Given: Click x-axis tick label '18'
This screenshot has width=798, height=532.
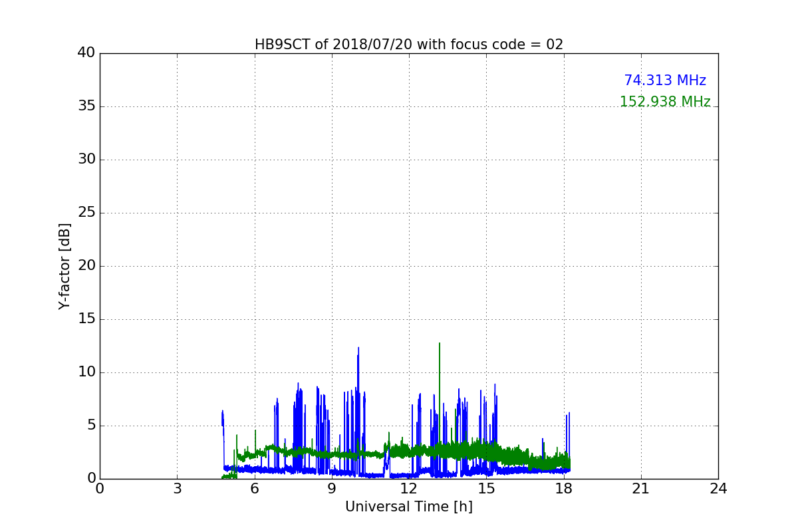Looking at the screenshot, I should [564, 489].
